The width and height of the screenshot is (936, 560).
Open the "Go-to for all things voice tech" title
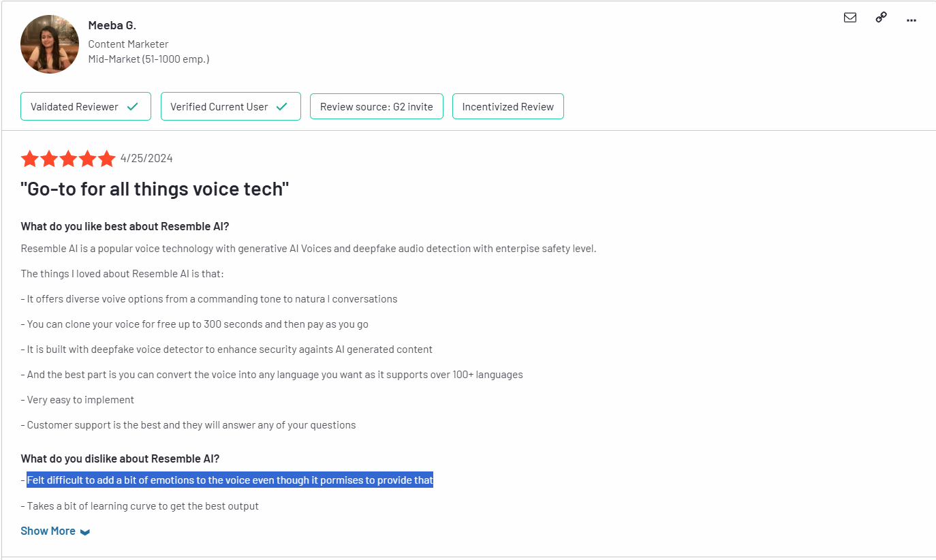tap(155, 189)
